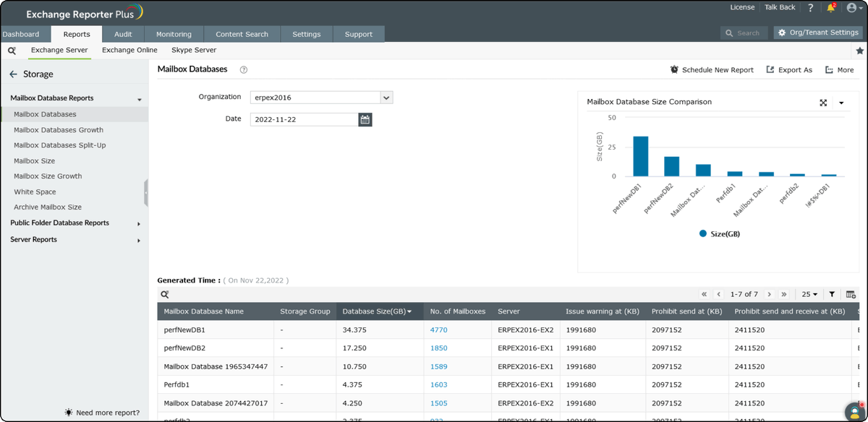Click the help question mark icon
Screen dimensions: 868x422
coord(809,7)
